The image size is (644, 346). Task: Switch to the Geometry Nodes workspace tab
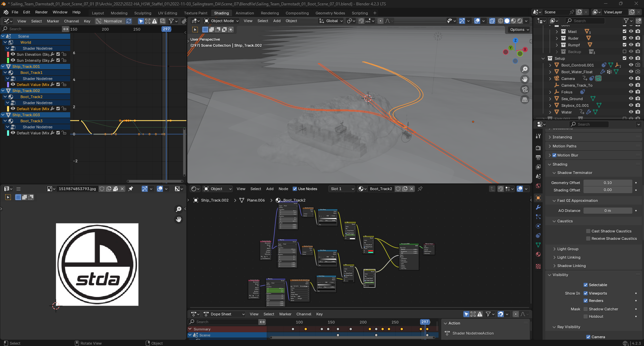(x=330, y=13)
